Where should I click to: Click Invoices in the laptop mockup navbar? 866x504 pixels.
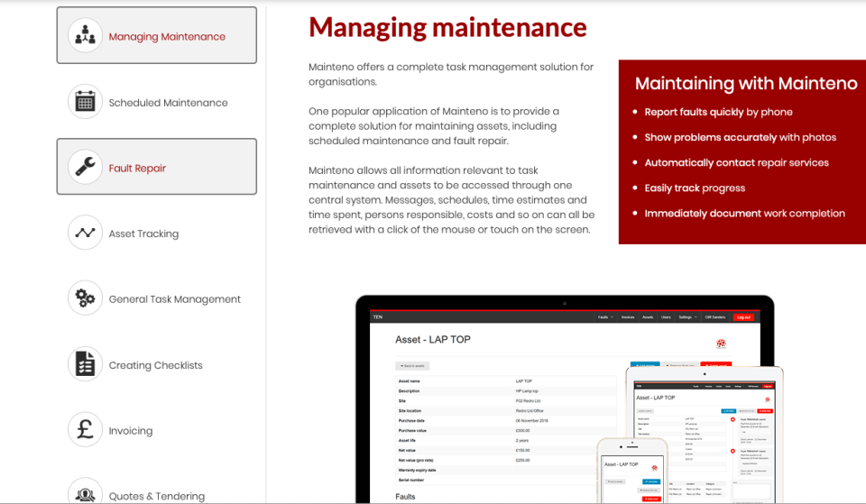628,317
